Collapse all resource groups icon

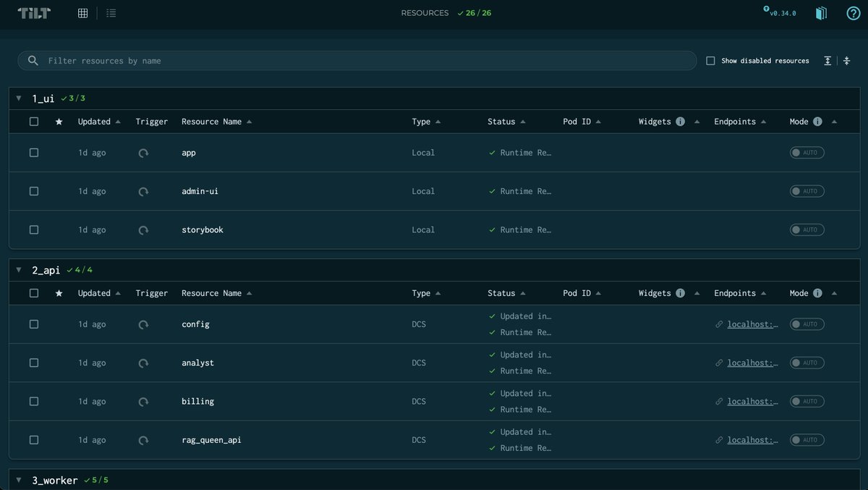(847, 61)
